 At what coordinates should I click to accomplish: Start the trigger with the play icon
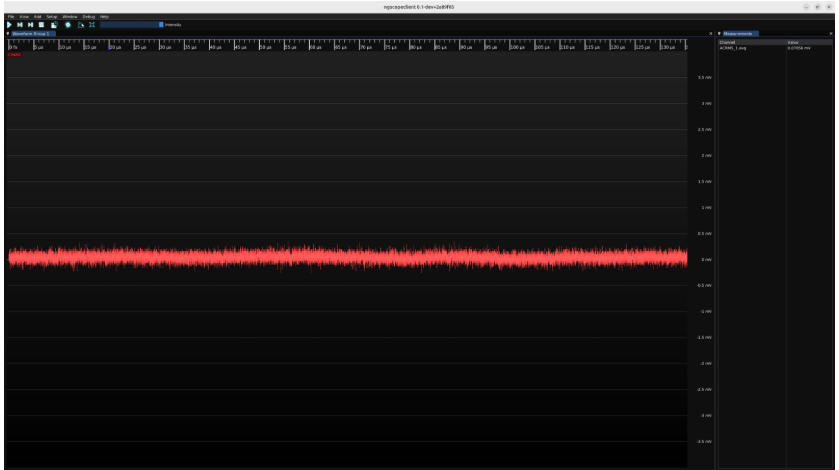(x=10, y=24)
